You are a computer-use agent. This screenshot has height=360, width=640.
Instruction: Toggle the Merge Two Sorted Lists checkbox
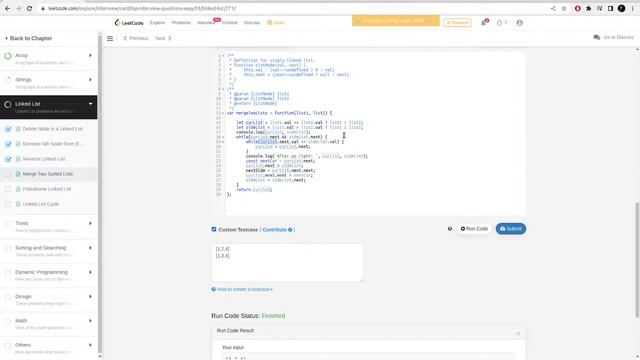point(8,174)
